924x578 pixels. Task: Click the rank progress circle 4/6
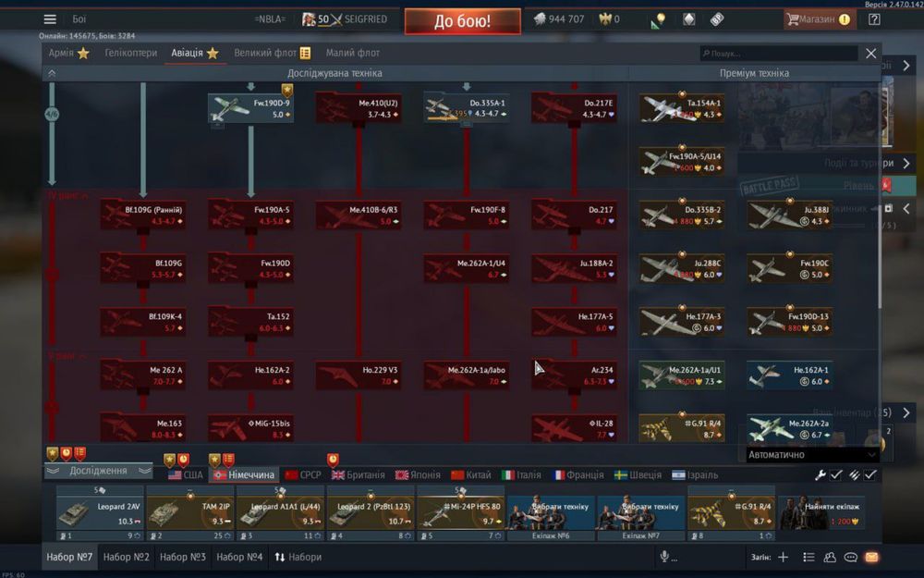tap(52, 113)
